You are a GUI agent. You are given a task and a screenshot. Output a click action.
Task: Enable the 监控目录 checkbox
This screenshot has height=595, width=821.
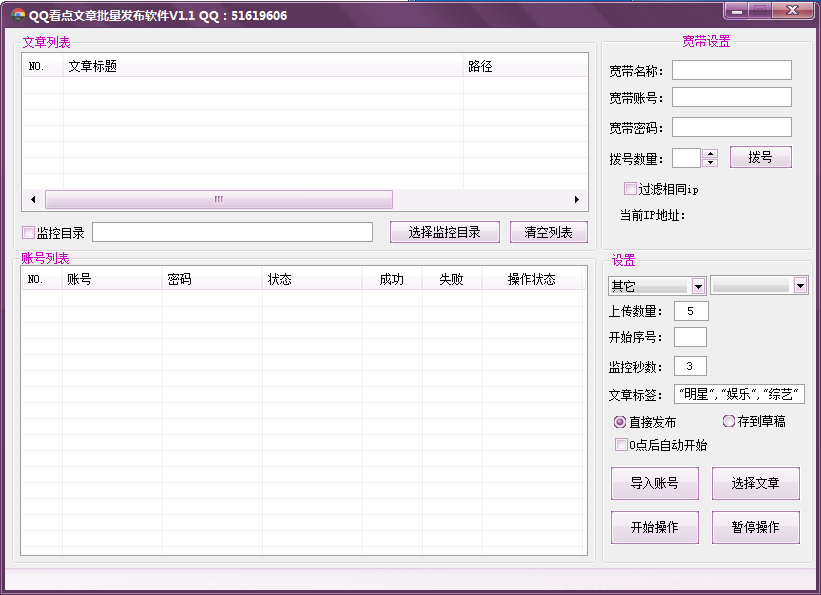tap(28, 233)
